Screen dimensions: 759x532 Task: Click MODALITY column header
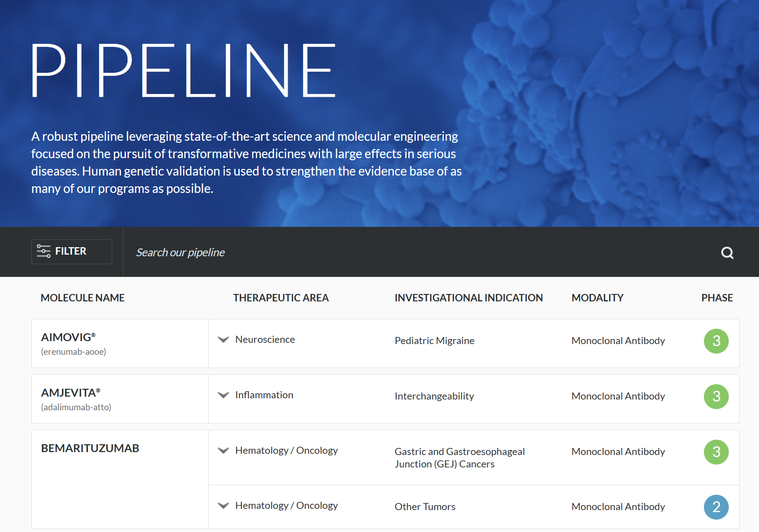click(x=598, y=298)
